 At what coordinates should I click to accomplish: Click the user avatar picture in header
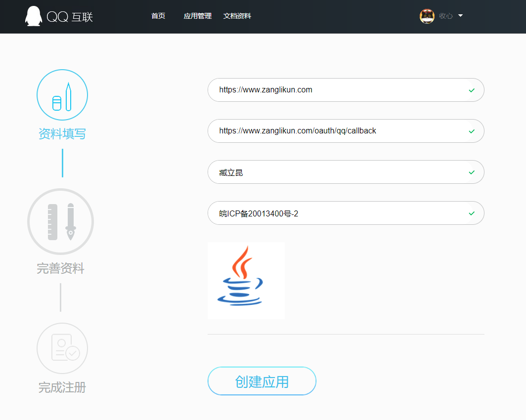pyautogui.click(x=427, y=16)
